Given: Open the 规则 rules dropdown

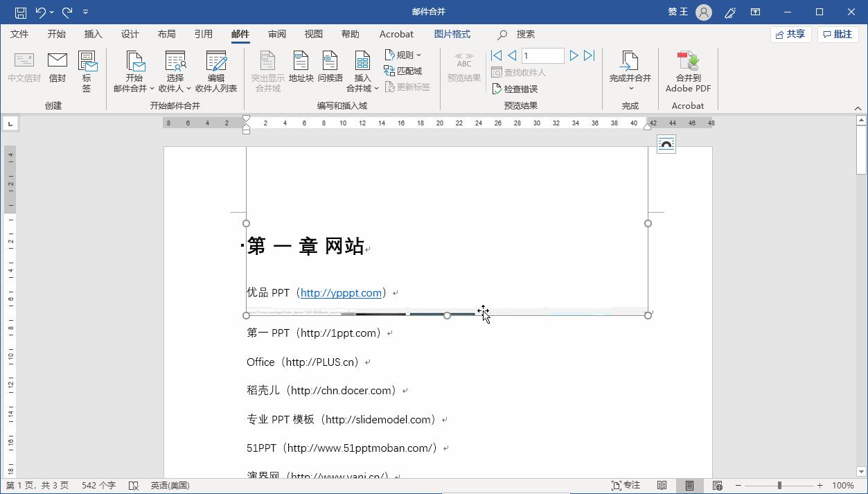Looking at the screenshot, I should (402, 54).
